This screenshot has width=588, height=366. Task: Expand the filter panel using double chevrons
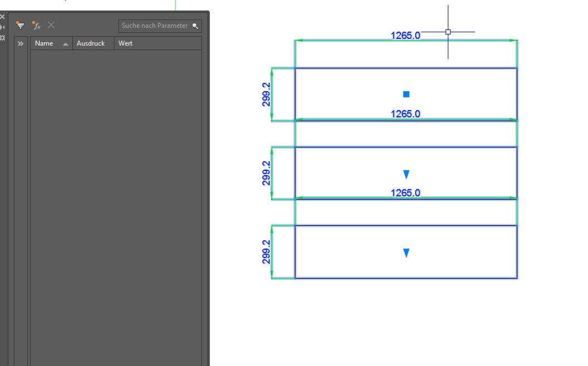(x=20, y=43)
